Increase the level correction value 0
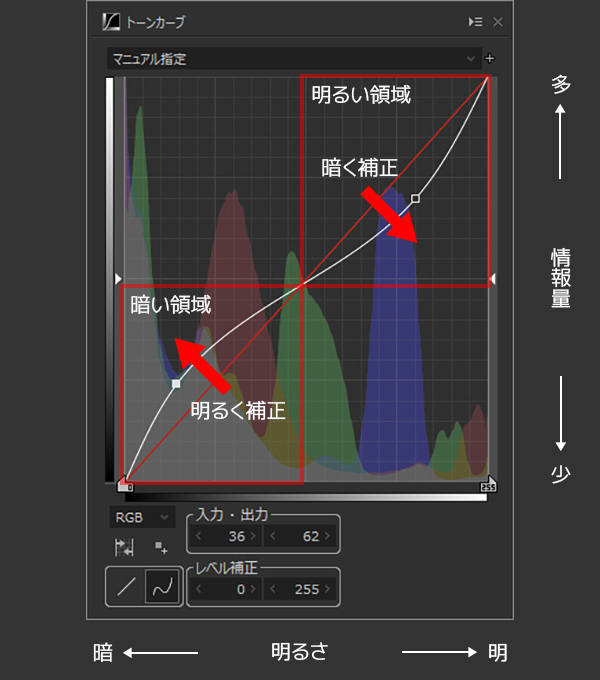Viewport: 600px width, 680px height. pyautogui.click(x=254, y=589)
